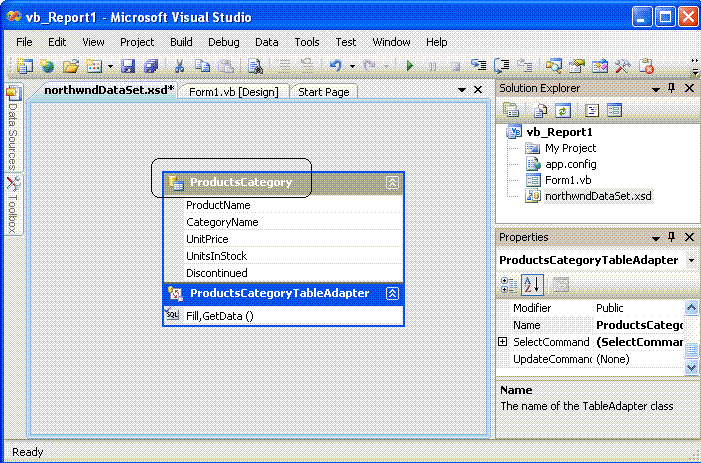Select My Project in Solution Explorer
This screenshot has height=463, width=701.
(570, 148)
